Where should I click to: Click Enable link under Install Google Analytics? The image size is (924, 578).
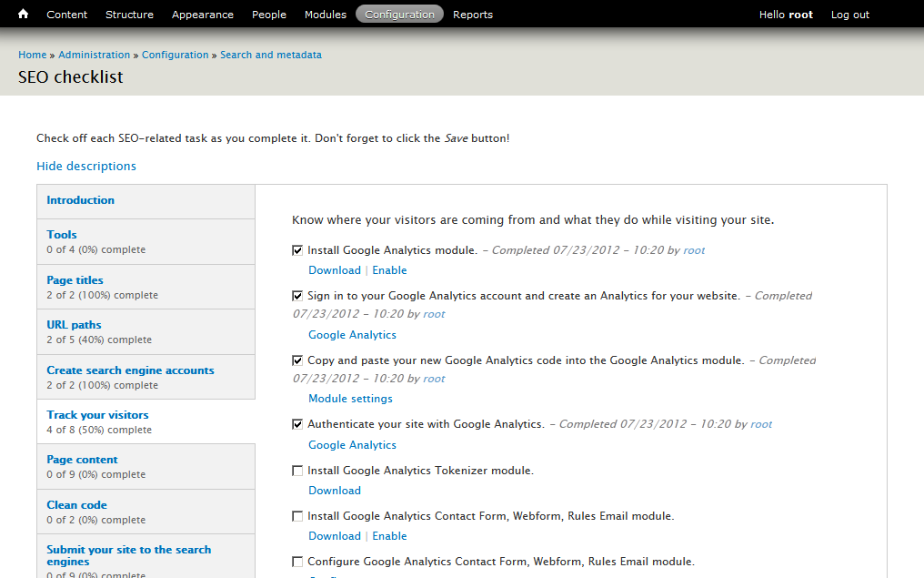(x=389, y=270)
